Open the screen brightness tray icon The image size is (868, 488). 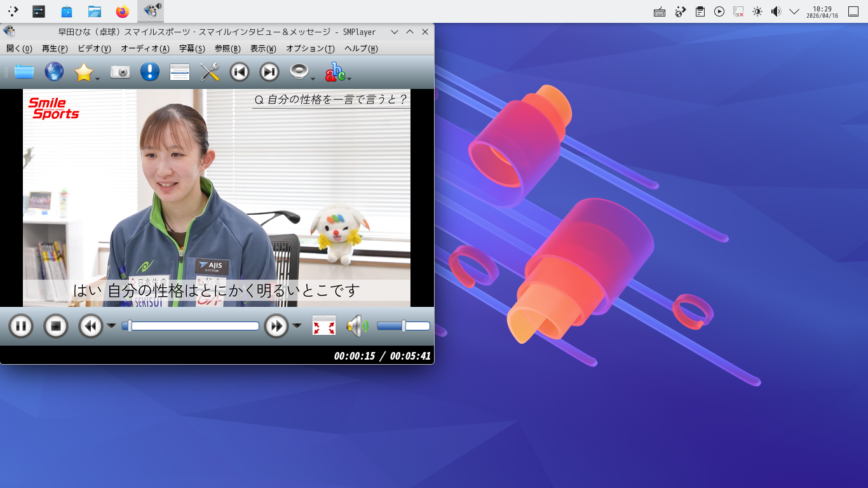pyautogui.click(x=757, y=11)
